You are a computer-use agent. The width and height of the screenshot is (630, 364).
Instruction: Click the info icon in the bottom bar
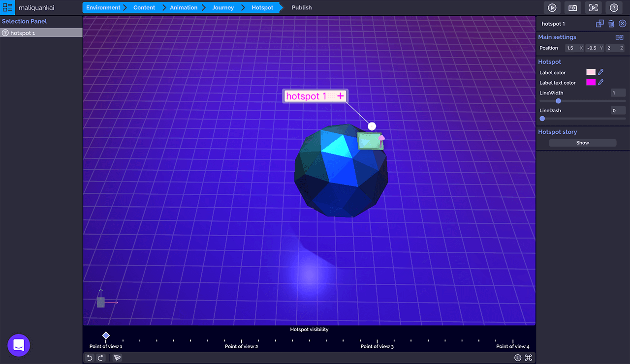(x=517, y=358)
